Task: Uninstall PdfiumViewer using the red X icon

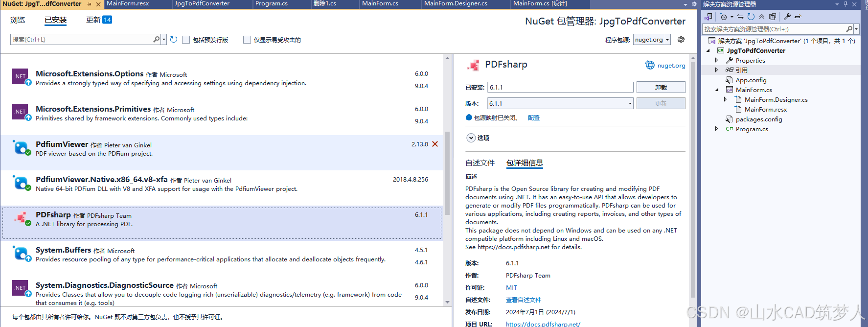Action: click(x=435, y=144)
